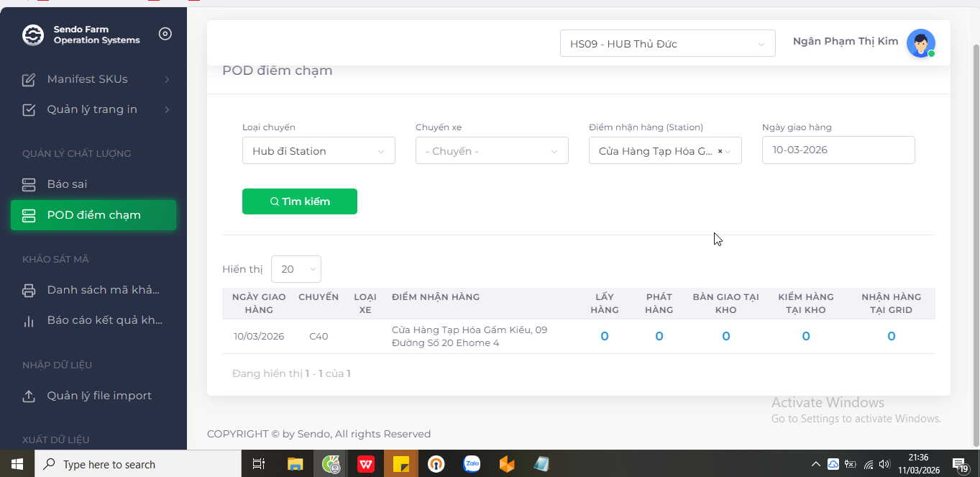Screen dimensions: 980x477
Task: Open File Explorer from the taskbar
Action: point(295,464)
